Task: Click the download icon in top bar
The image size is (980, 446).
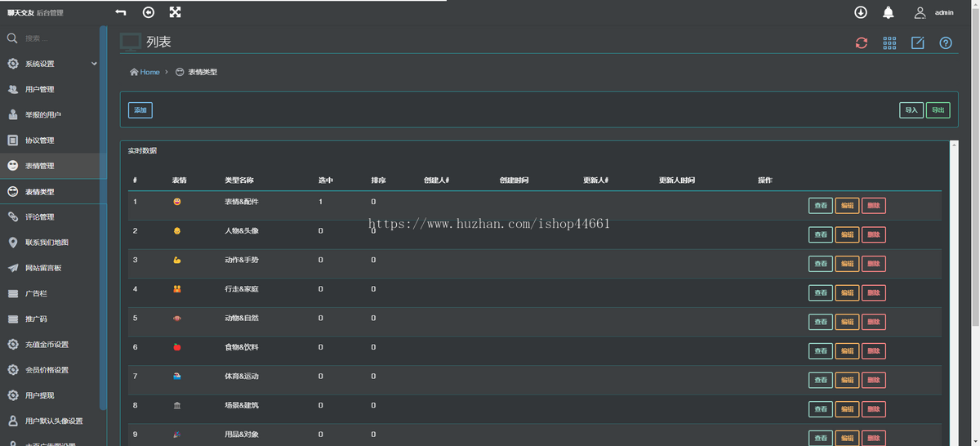Action: (861, 12)
